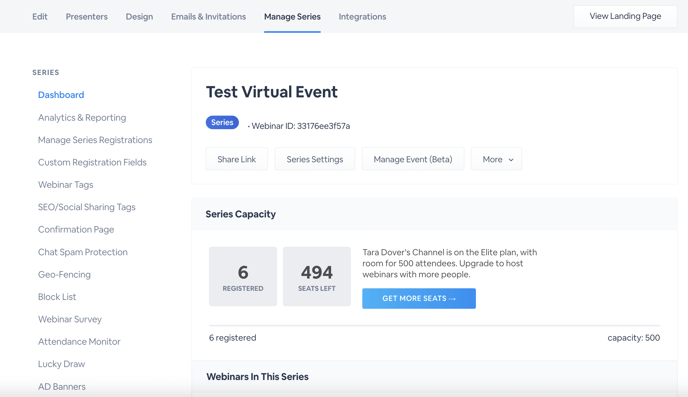Open Custom Registration Fields
The width and height of the screenshot is (688, 397).
point(92,162)
